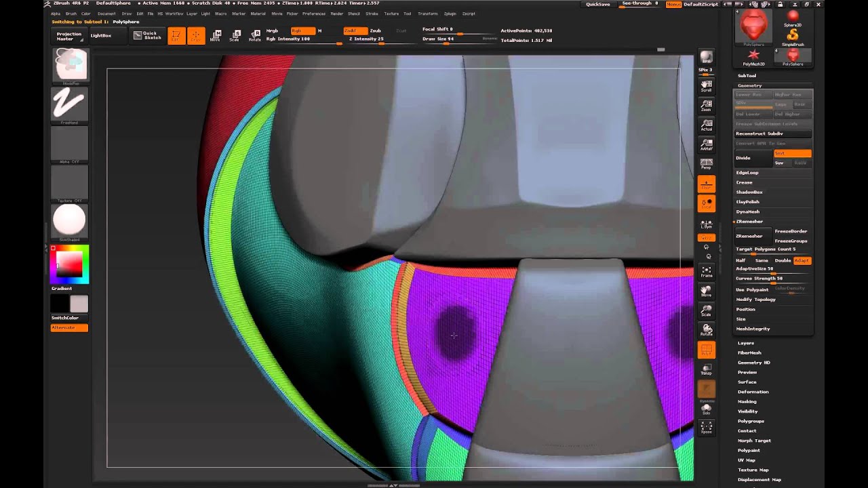Select the Scale mode in top shelf
This screenshot has height=488, width=868.
coord(235,36)
